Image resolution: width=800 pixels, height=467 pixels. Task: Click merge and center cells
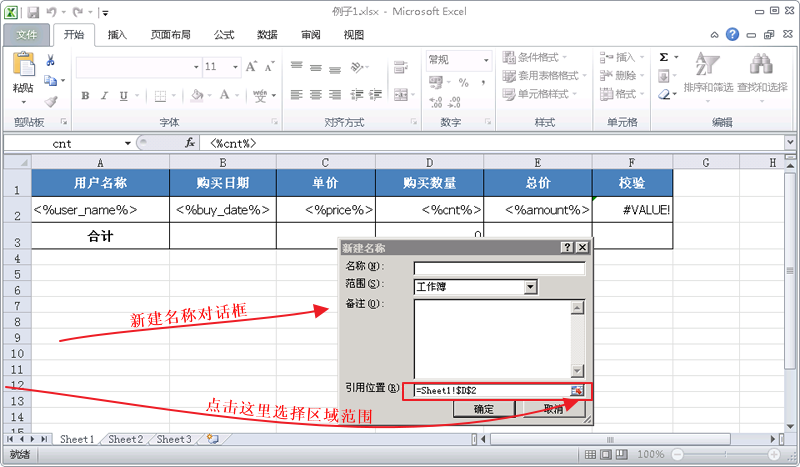(401, 95)
